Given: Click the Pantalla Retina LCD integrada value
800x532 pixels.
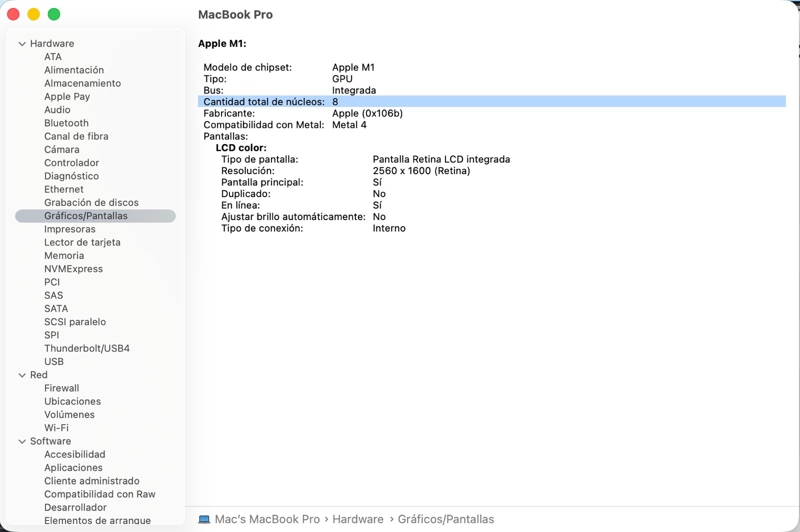Looking at the screenshot, I should (441, 159).
